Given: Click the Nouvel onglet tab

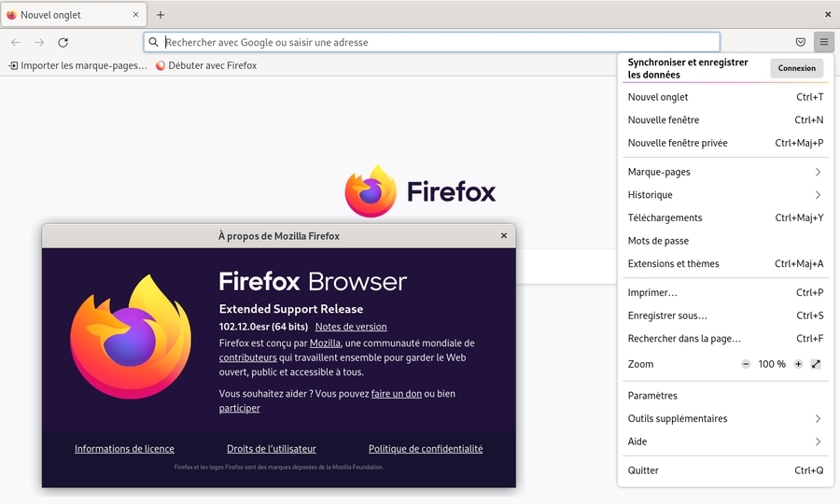Looking at the screenshot, I should pyautogui.click(x=74, y=15).
